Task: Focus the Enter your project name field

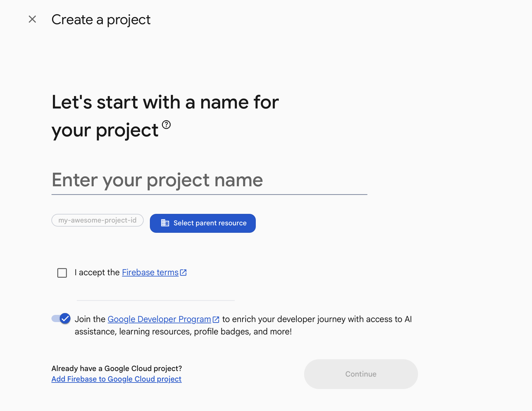Action: click(x=209, y=180)
